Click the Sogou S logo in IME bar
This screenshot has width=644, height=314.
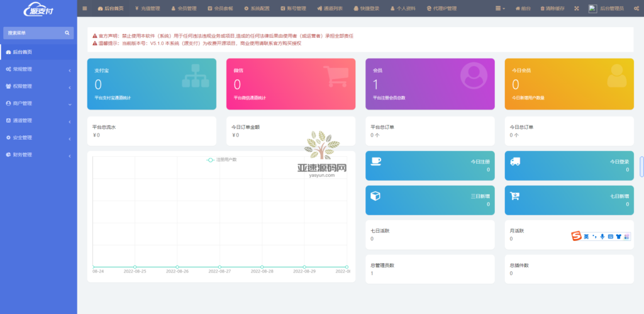577,237
